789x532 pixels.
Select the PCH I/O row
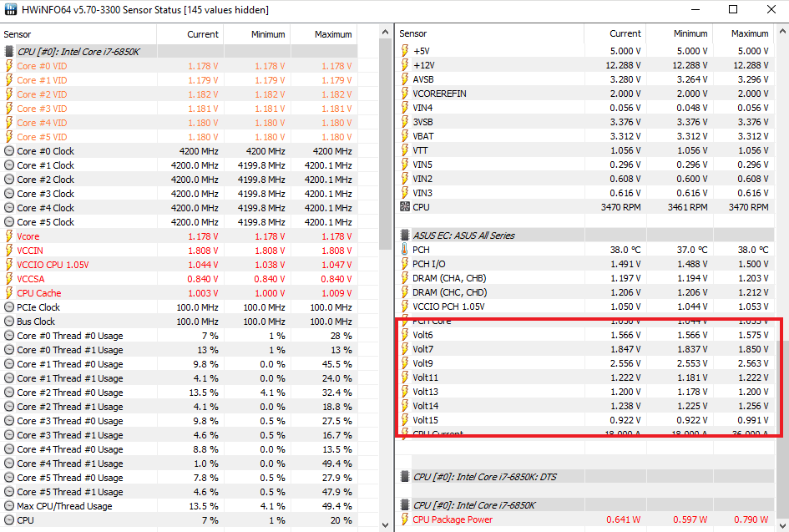click(585, 264)
